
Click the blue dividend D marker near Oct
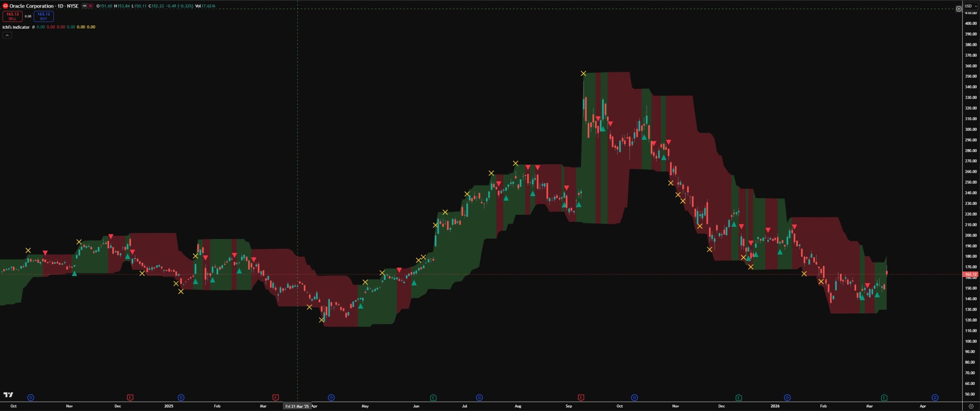(x=31, y=398)
